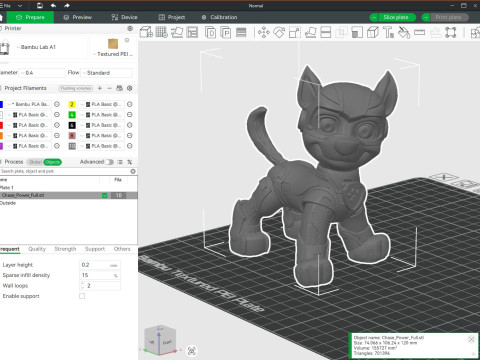Click the Auto orient toolbar icon
This screenshot has height=360, width=480.
(x=177, y=32)
